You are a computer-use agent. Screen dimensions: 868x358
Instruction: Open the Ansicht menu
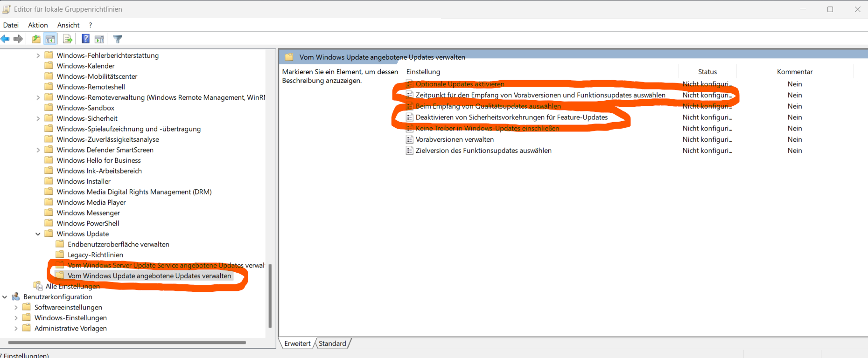click(x=68, y=25)
